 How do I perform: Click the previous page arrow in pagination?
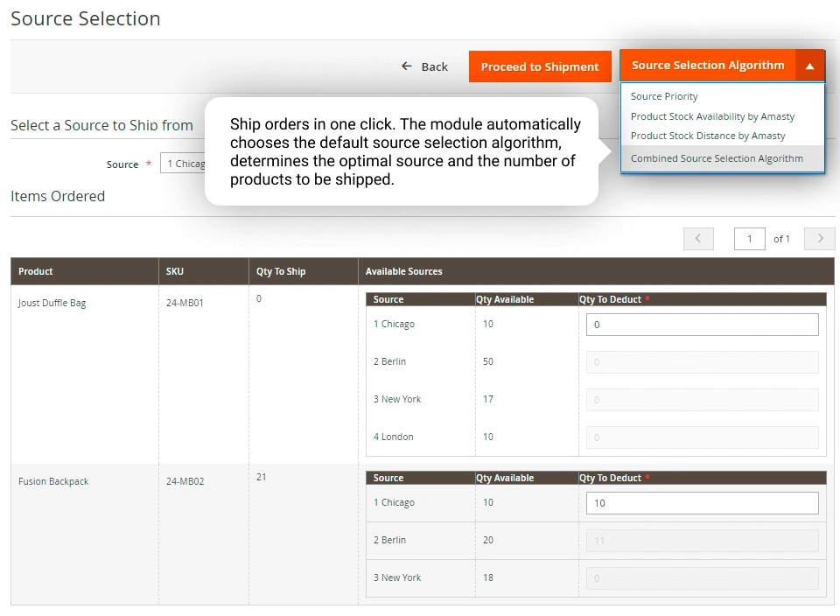(698, 238)
